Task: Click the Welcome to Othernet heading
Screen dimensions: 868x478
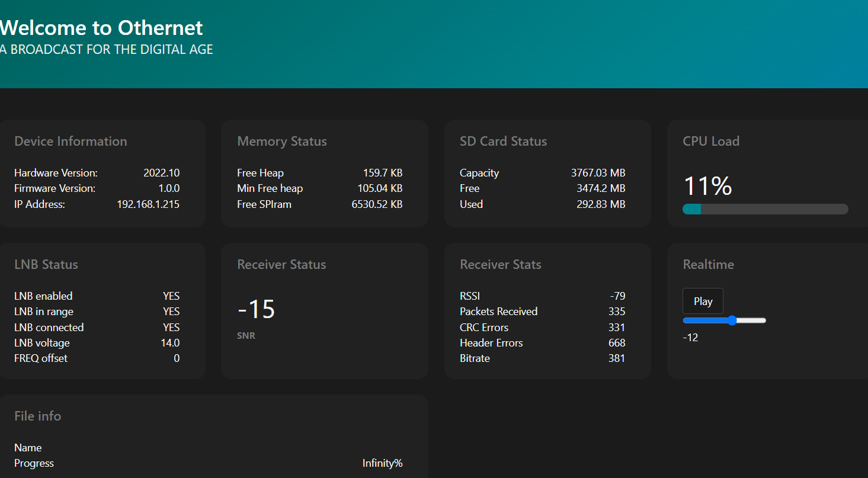Action: point(101,28)
